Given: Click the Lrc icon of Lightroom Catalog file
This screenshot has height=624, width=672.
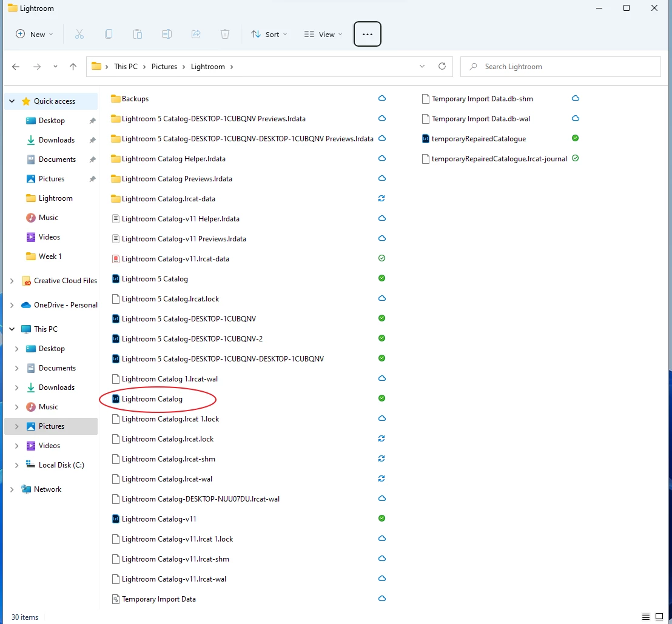Looking at the screenshot, I should (x=115, y=399).
